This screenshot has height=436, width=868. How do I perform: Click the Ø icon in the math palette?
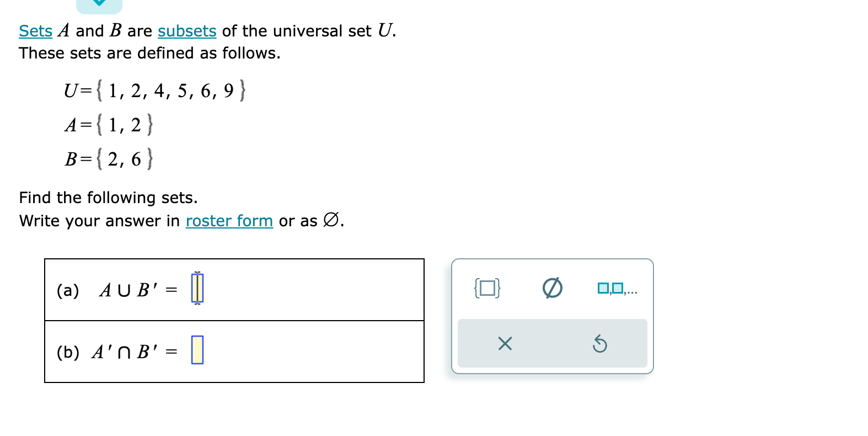point(553,287)
